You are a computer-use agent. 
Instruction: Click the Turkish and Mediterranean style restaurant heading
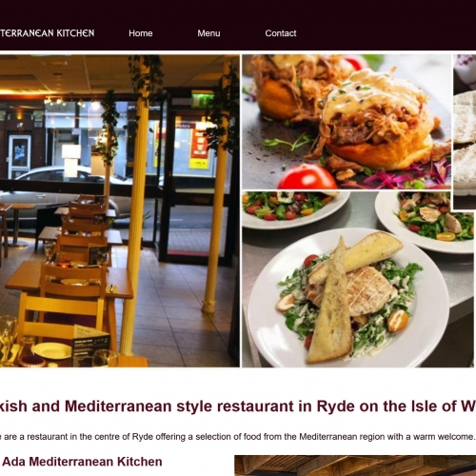coord(237,406)
